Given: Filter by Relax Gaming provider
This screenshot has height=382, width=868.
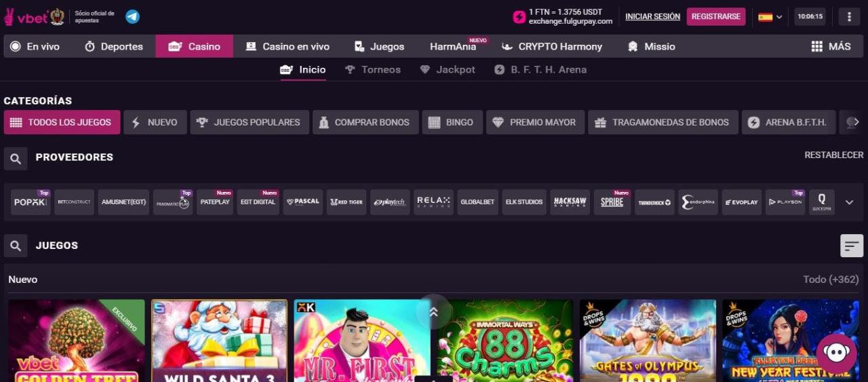Looking at the screenshot, I should coord(433,202).
